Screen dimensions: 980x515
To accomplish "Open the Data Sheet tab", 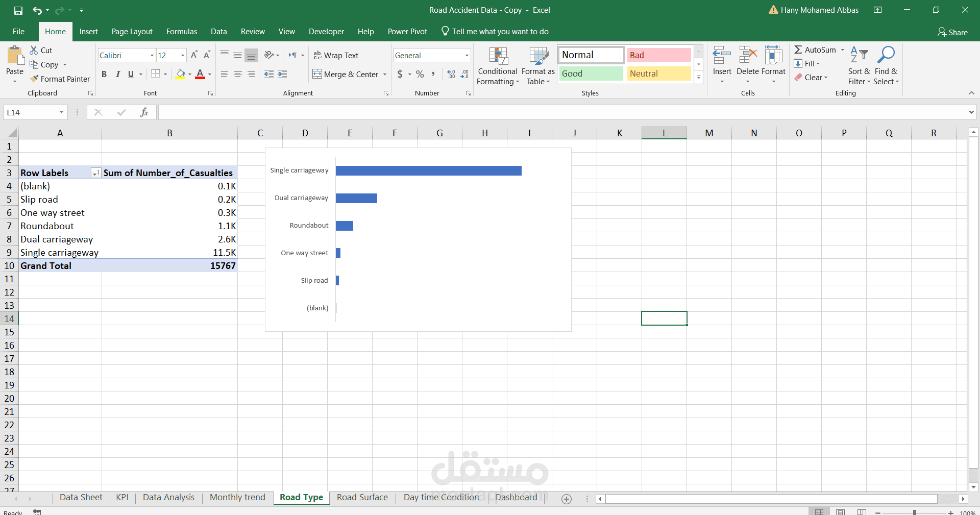I will 81,498.
